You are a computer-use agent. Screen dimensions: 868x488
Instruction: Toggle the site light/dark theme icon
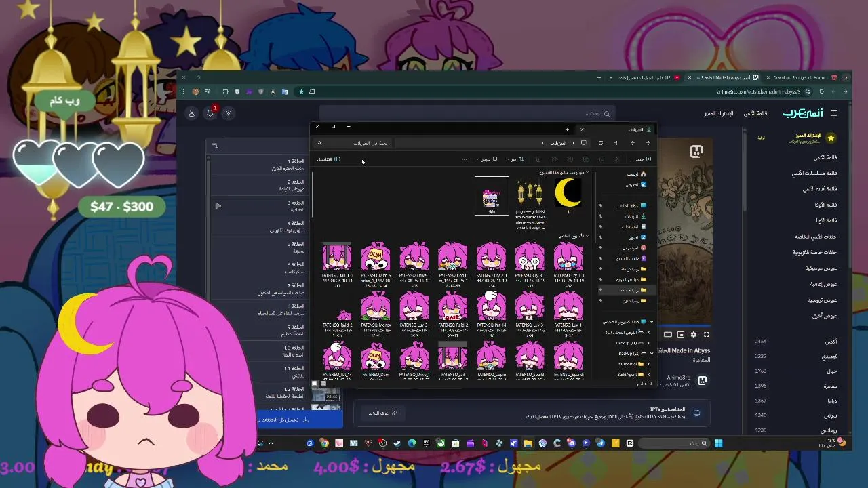click(x=229, y=113)
